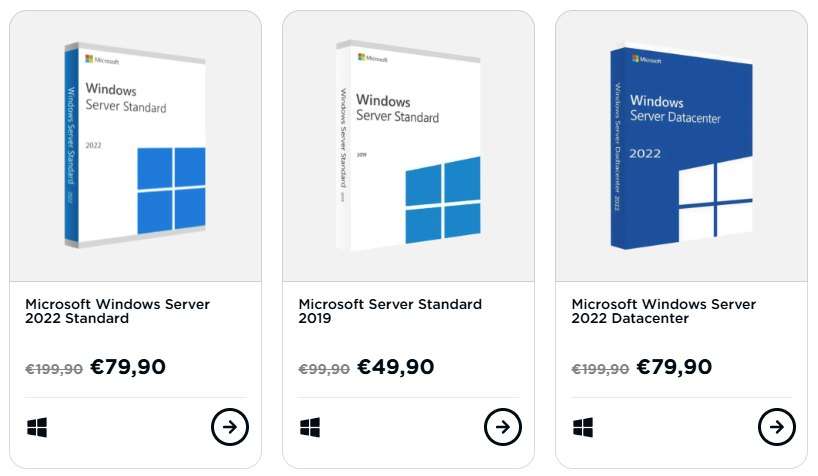Open Windows Server 2022 Datacenter box image
This screenshot has height=476, width=818.
681,147
